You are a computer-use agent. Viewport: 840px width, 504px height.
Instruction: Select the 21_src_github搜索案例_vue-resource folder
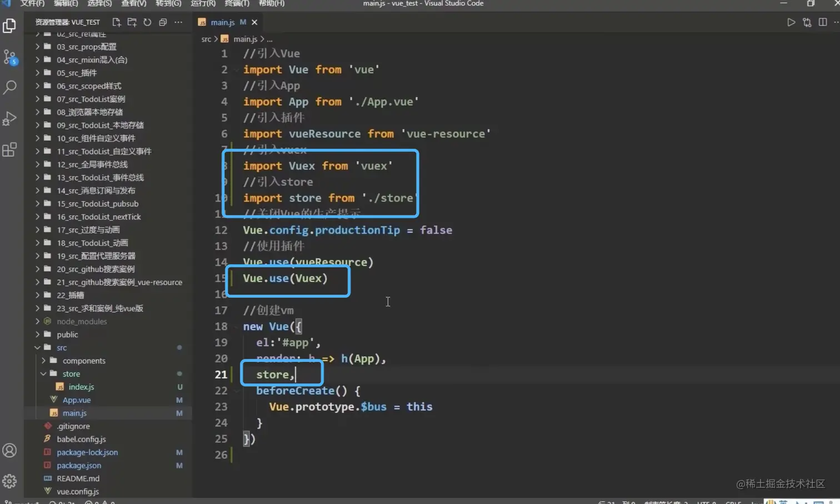point(119,282)
